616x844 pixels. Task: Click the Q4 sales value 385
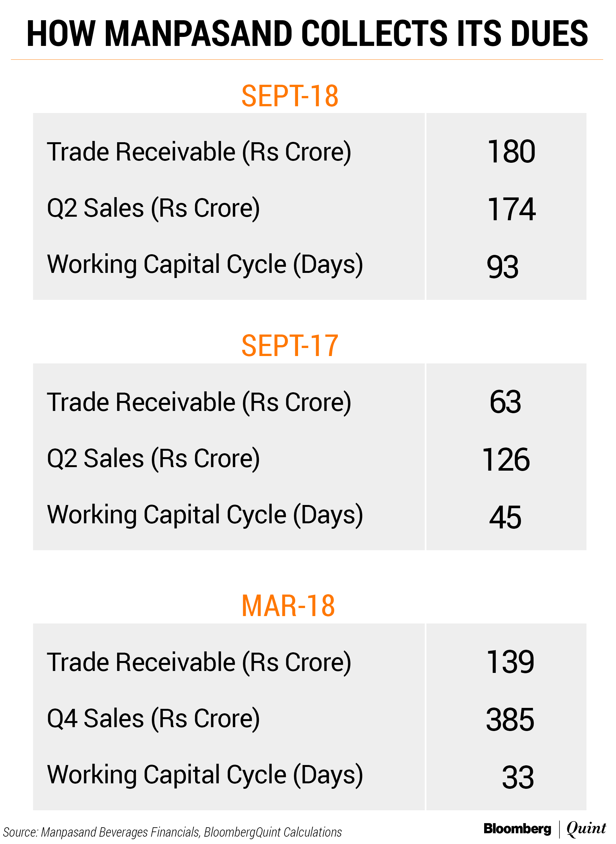click(x=510, y=720)
